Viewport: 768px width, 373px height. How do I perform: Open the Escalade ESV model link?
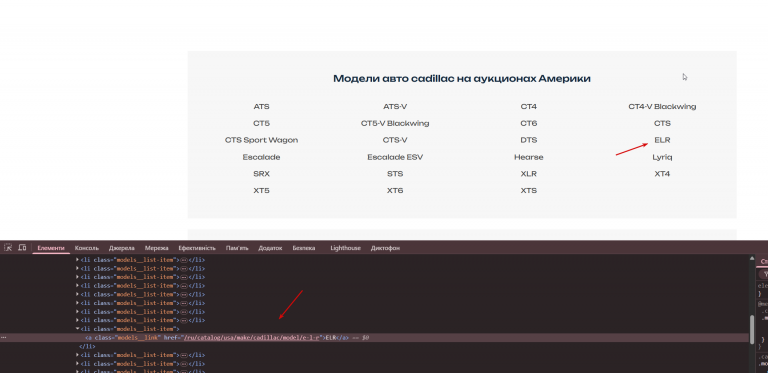coord(395,157)
